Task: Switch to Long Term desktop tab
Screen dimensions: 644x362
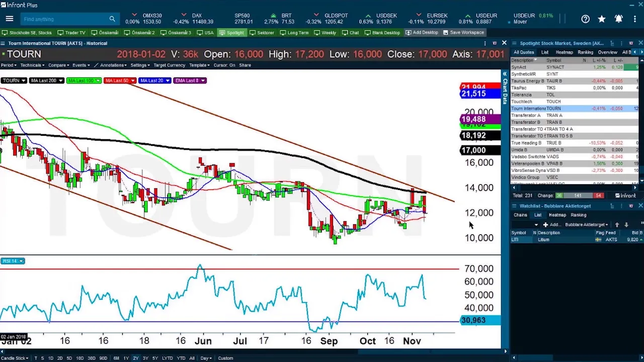Action: click(x=294, y=33)
